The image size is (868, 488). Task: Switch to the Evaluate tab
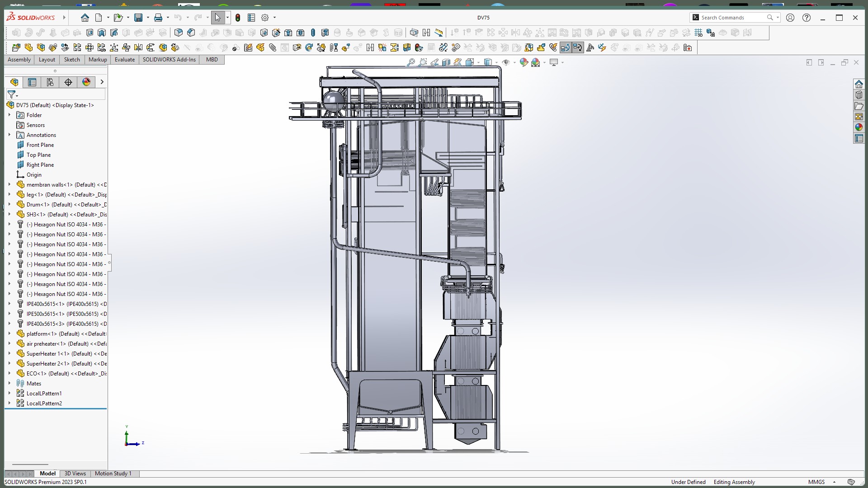click(x=124, y=60)
